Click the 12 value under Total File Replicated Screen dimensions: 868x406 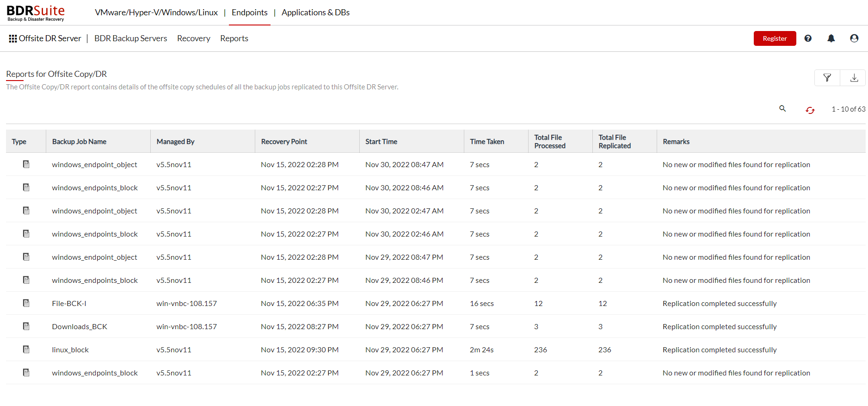tap(603, 303)
